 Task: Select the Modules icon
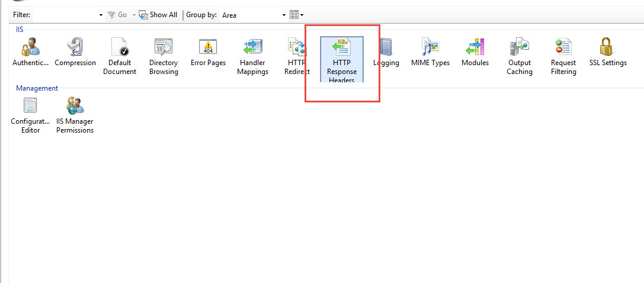[475, 48]
